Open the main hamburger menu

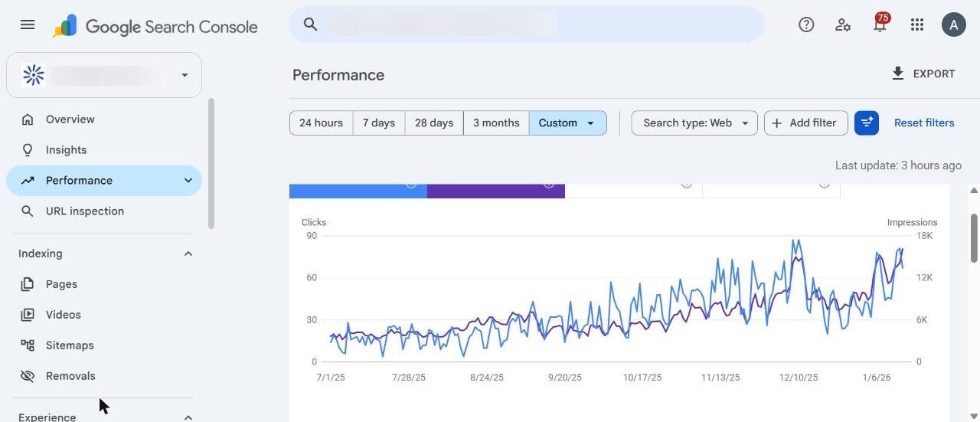28,25
